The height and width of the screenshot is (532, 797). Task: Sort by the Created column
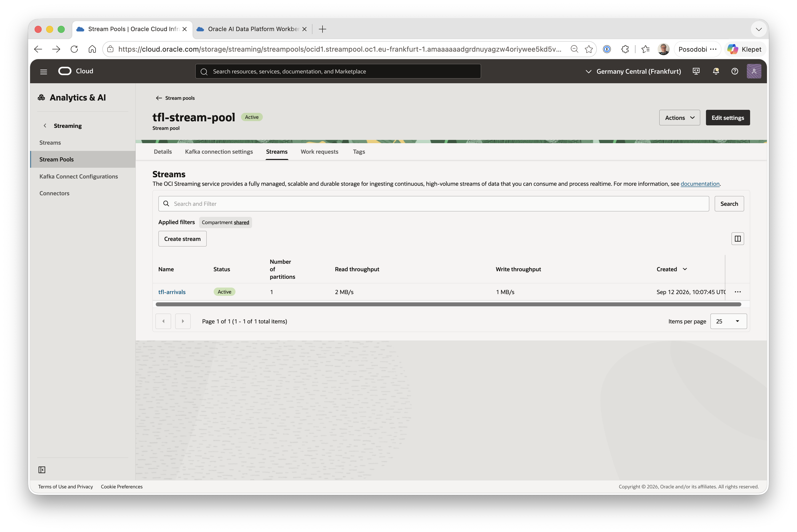[671, 269]
